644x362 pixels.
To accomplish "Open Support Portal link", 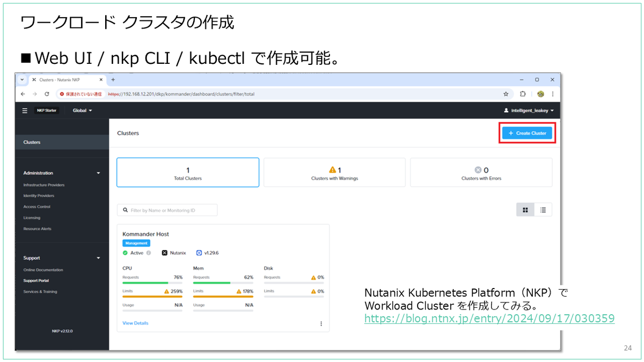I will [x=36, y=280].
